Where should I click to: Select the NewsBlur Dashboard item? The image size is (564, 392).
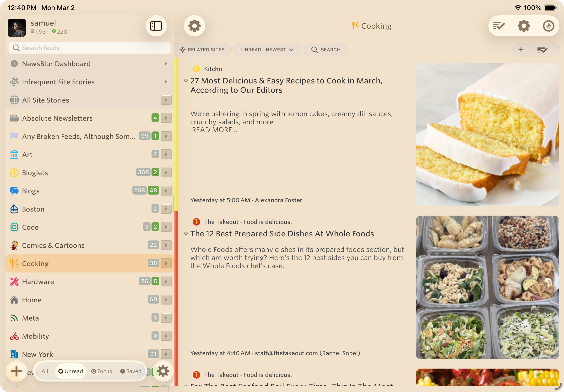pos(56,64)
